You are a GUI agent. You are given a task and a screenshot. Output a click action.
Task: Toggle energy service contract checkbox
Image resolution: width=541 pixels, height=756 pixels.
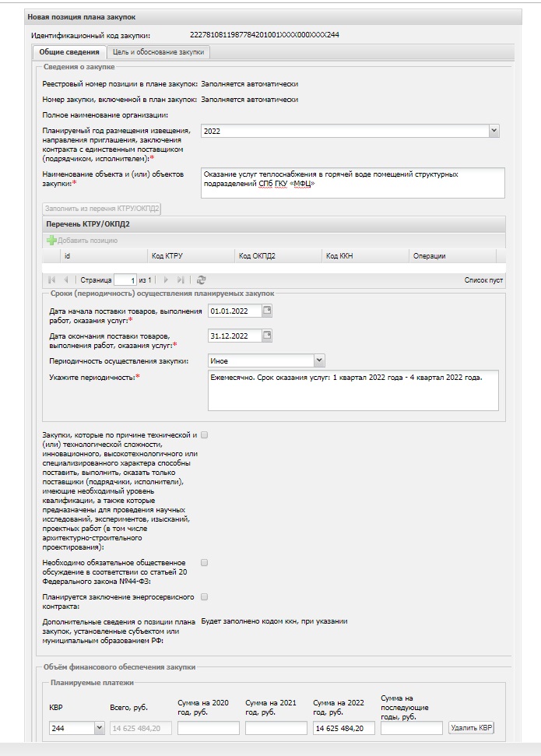point(205,597)
